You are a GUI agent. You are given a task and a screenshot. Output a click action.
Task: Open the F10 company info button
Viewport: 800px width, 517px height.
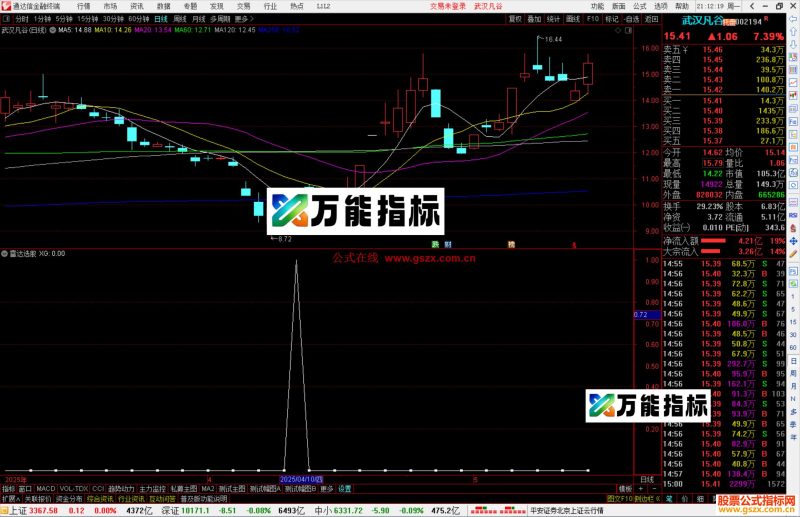coord(593,19)
